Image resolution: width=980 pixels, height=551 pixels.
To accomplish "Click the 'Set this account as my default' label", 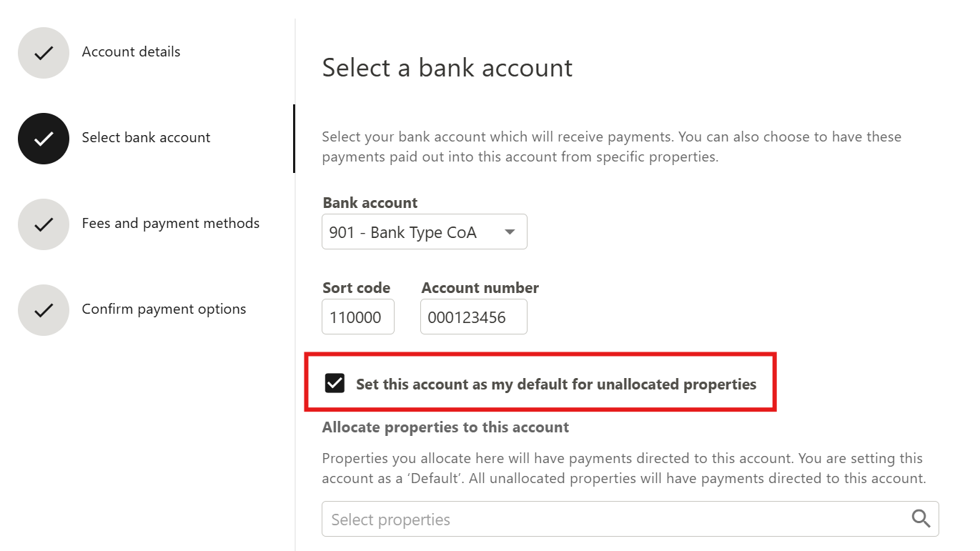I will click(x=555, y=384).
